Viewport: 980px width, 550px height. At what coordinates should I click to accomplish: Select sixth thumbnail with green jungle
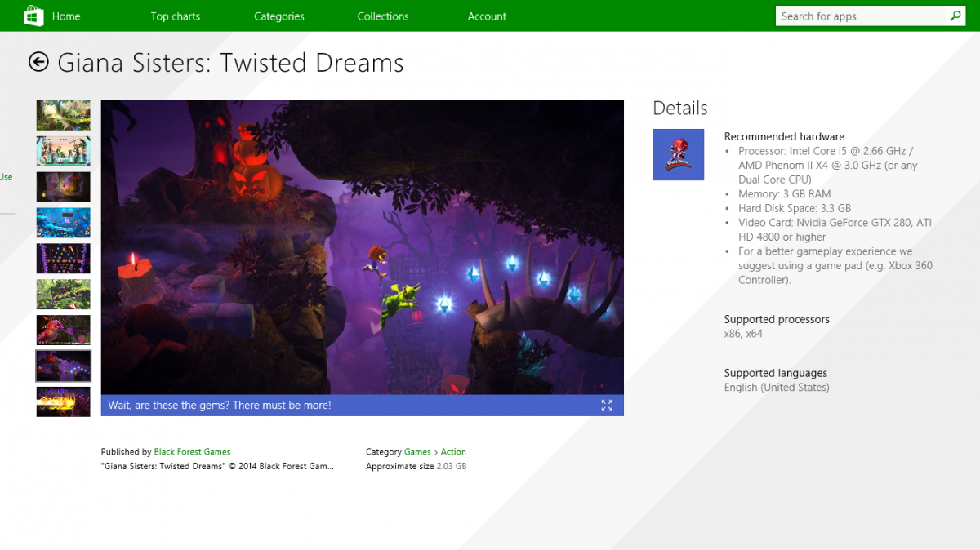64,295
